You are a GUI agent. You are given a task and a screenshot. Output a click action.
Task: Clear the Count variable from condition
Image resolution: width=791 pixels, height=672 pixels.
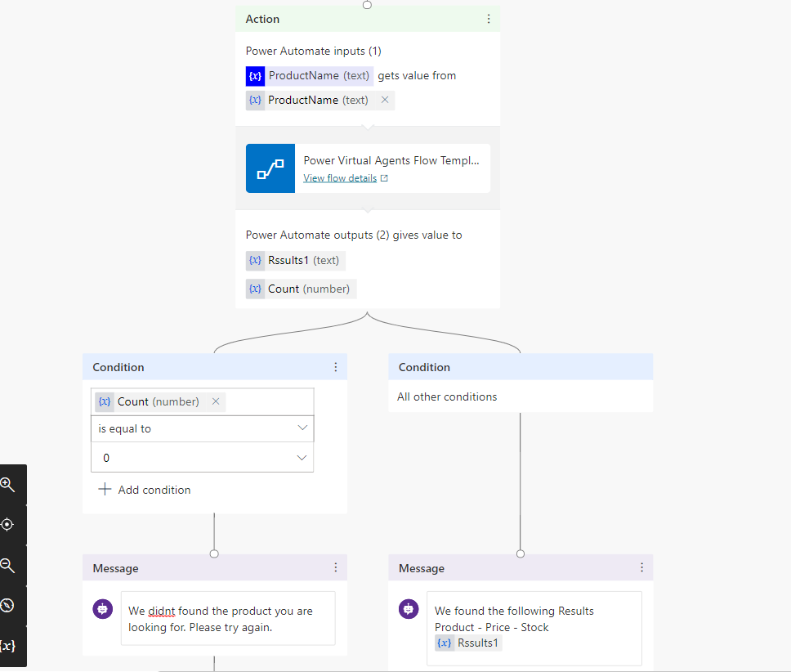pos(216,401)
